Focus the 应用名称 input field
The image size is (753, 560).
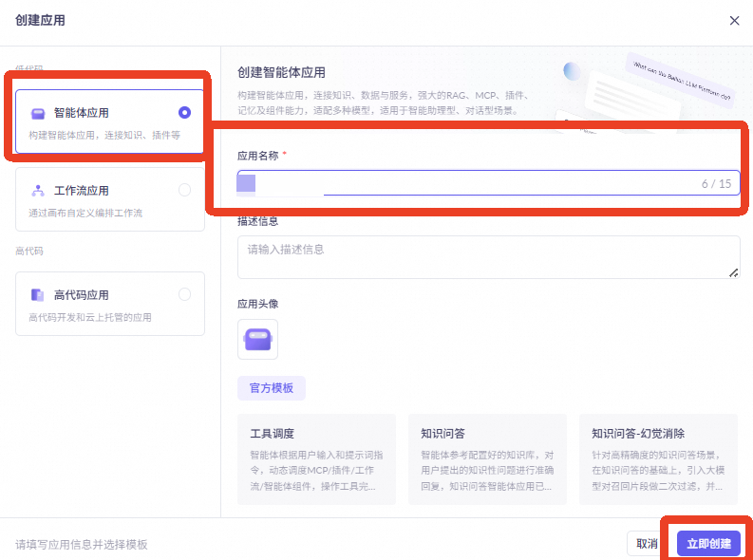point(488,183)
